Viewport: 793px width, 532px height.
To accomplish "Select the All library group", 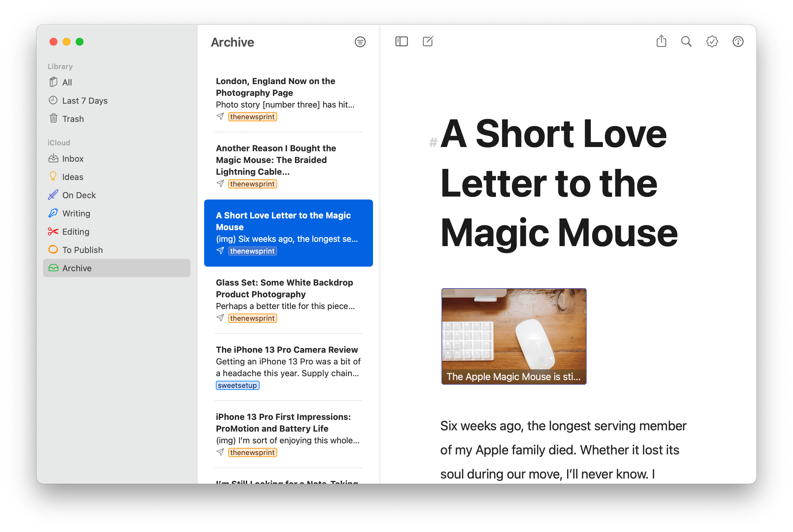I will 117,82.
